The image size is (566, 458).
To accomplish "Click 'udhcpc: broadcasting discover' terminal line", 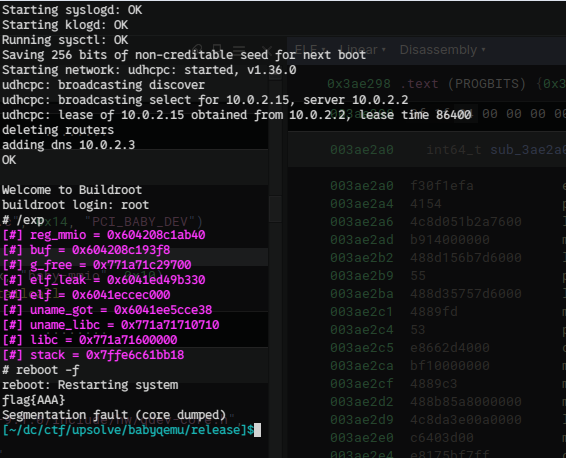I will click(x=104, y=85).
